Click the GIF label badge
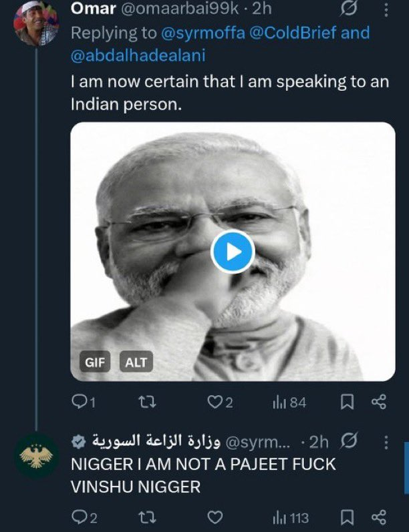Screen dimensions: 409x532 click(x=95, y=362)
